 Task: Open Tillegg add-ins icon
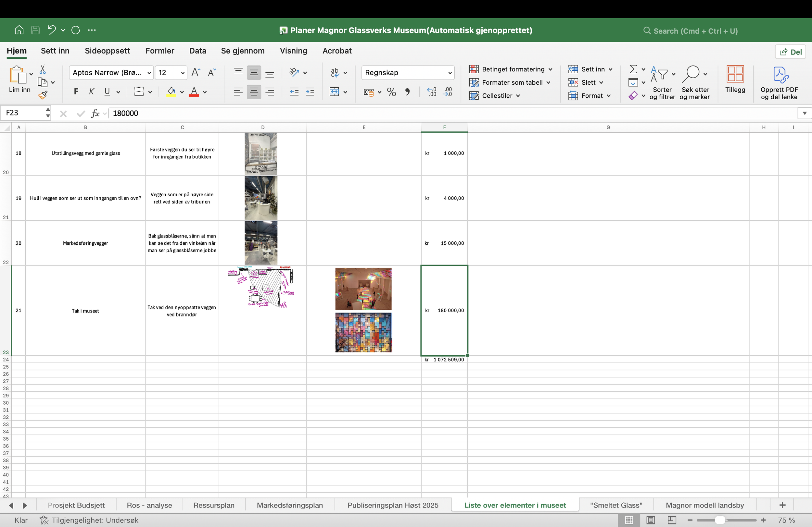point(735,79)
